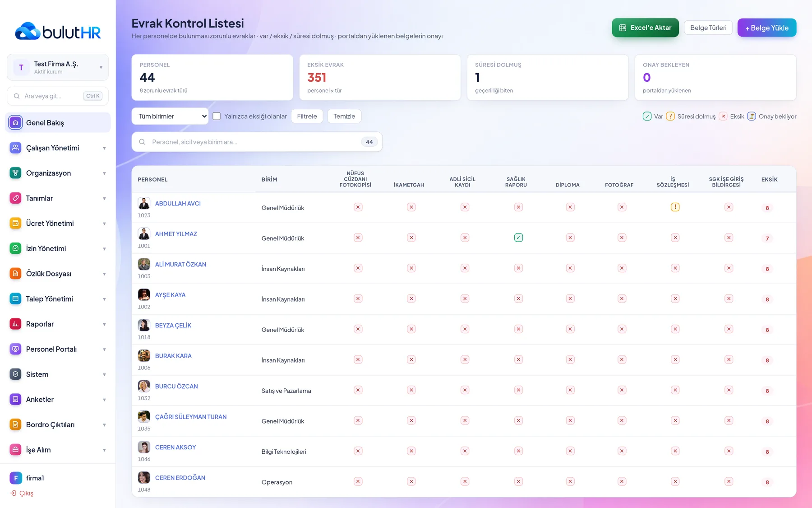
Task: Click missing Diploma icon for Ceren Aksoy
Action: pos(570,451)
